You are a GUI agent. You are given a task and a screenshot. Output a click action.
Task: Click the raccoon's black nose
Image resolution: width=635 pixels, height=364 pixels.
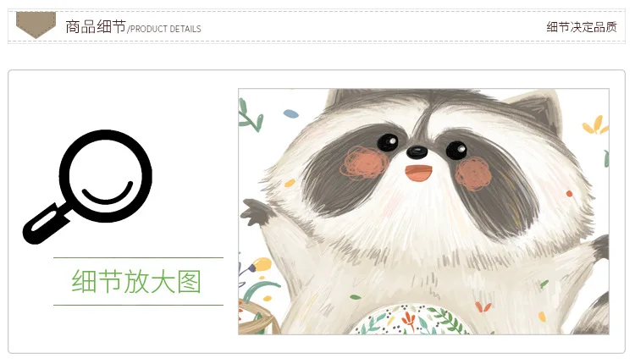coord(417,152)
